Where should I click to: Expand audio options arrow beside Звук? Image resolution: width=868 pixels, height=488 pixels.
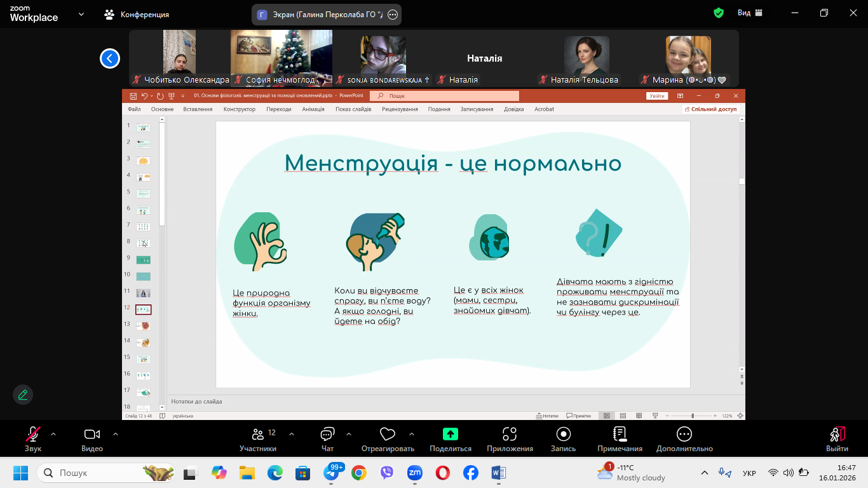point(53,434)
